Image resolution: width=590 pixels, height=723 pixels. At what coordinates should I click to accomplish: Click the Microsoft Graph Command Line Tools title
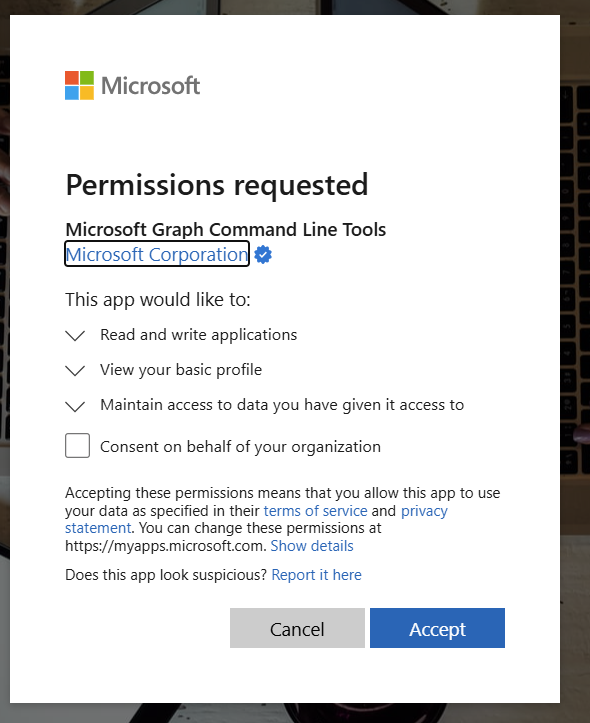225,229
